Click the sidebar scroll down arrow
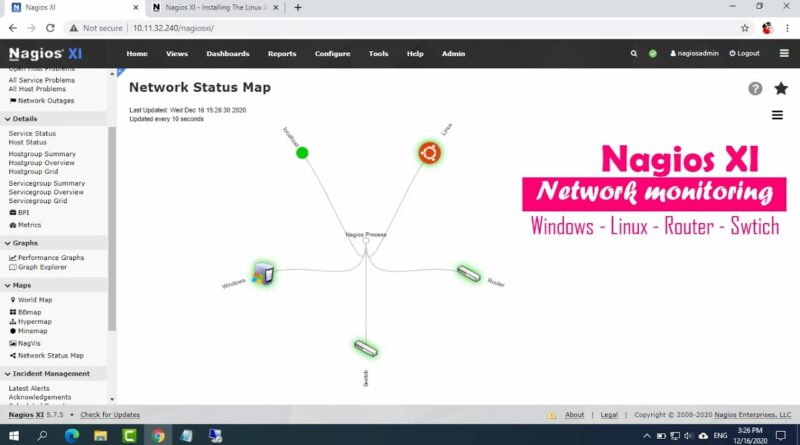The height and width of the screenshot is (445, 800). click(x=112, y=400)
